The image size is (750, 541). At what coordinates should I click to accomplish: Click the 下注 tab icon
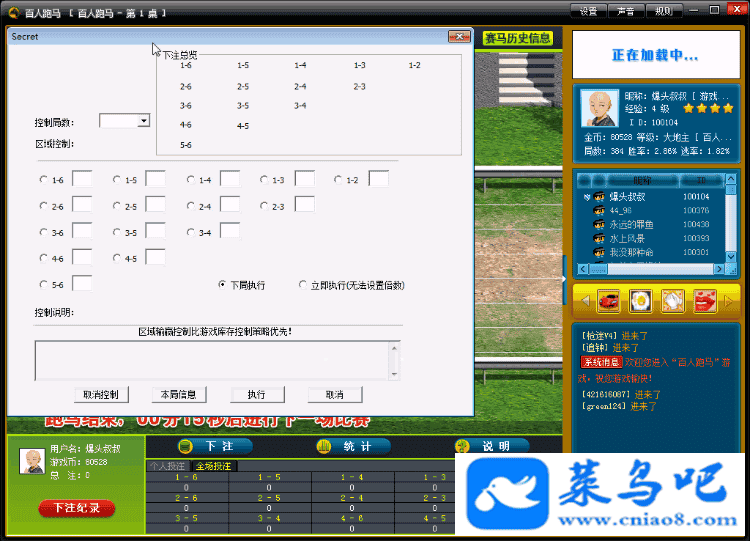pos(185,446)
